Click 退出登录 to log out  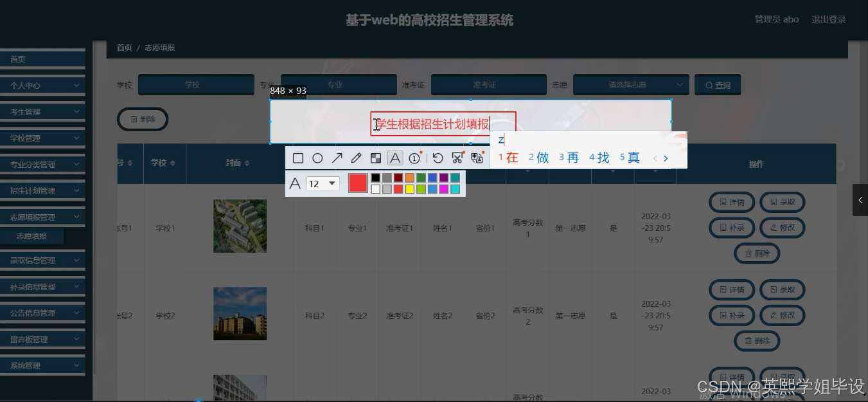click(x=828, y=19)
